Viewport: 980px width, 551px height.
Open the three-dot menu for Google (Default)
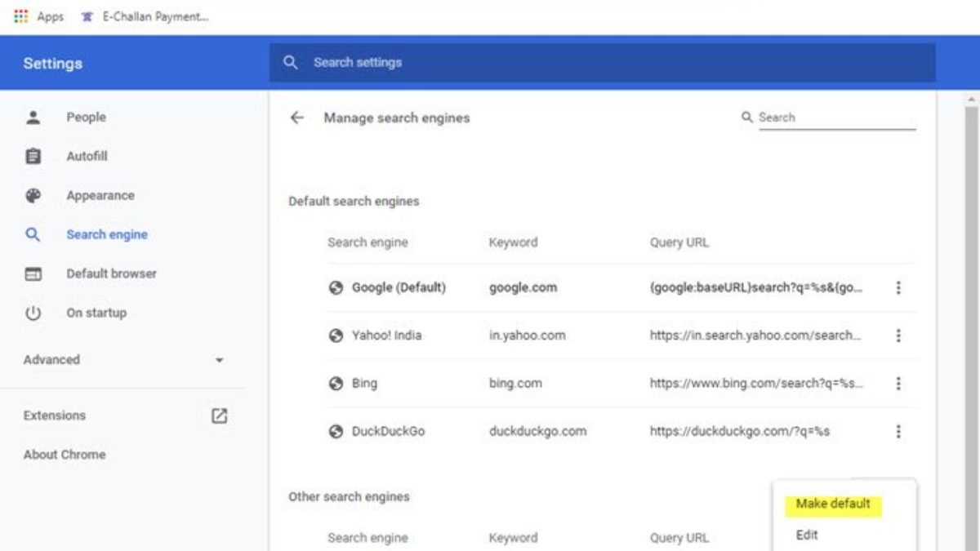tap(898, 287)
